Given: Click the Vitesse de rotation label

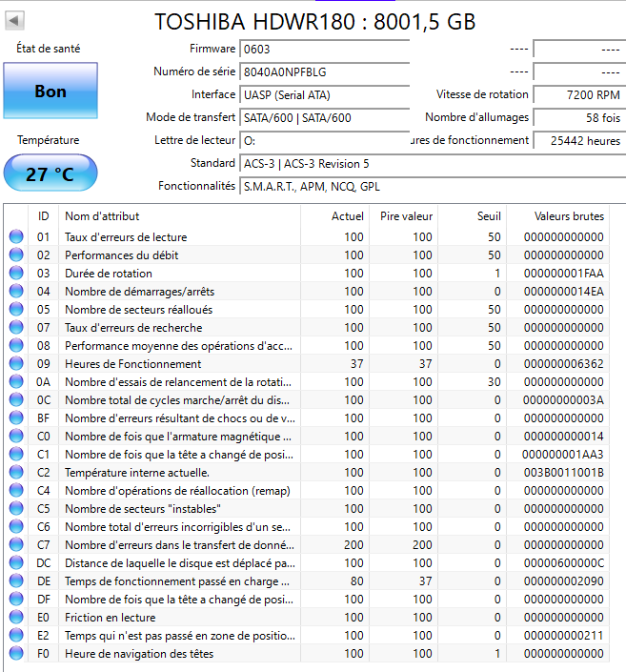Looking at the screenshot, I should pos(482,94).
